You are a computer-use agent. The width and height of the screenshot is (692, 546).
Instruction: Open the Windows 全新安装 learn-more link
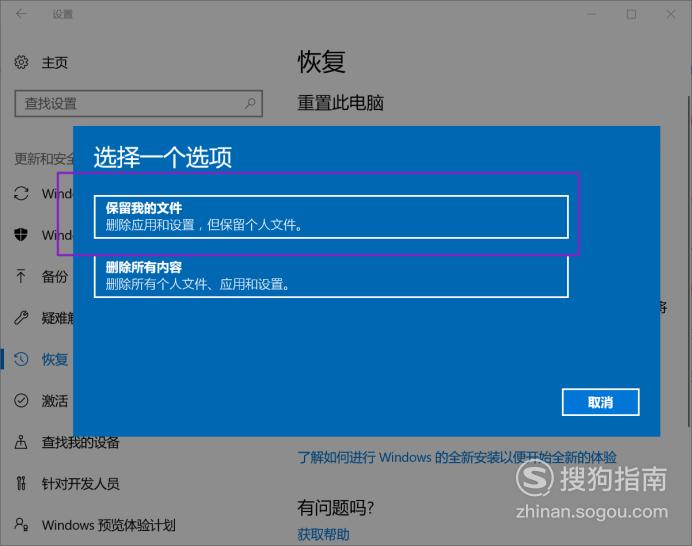pyautogui.click(x=457, y=457)
